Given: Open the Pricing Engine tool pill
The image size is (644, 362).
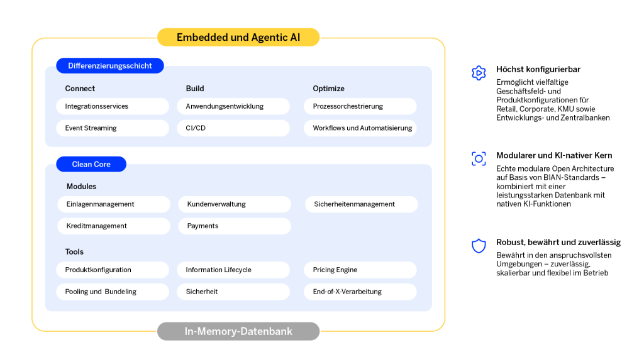Looking at the screenshot, I should click(x=360, y=270).
